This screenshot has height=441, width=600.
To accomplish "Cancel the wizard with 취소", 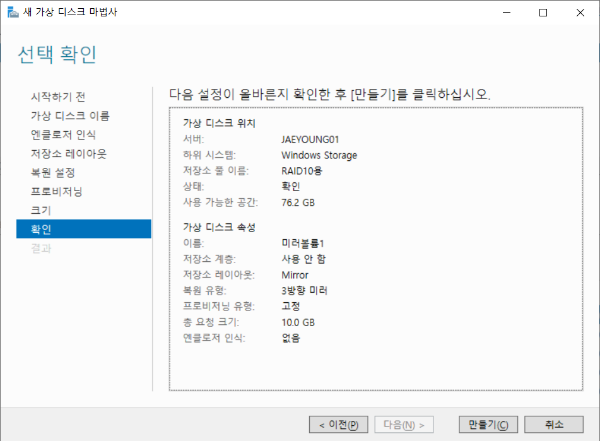I will point(554,425).
